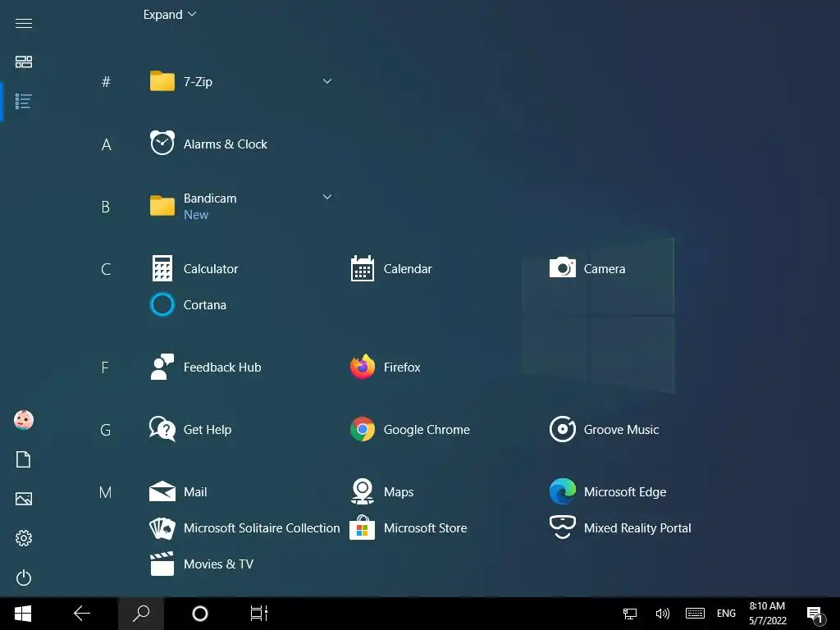This screenshot has height=630, width=840.
Task: Launch Firefox from the app list
Action: 385,367
